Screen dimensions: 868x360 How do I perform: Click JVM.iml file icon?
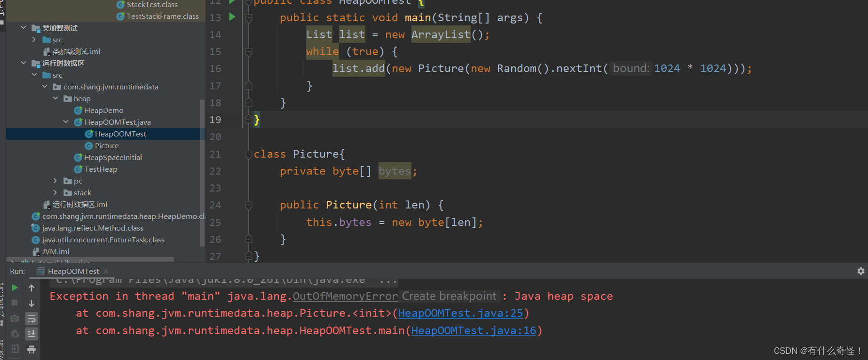pyautogui.click(x=36, y=251)
